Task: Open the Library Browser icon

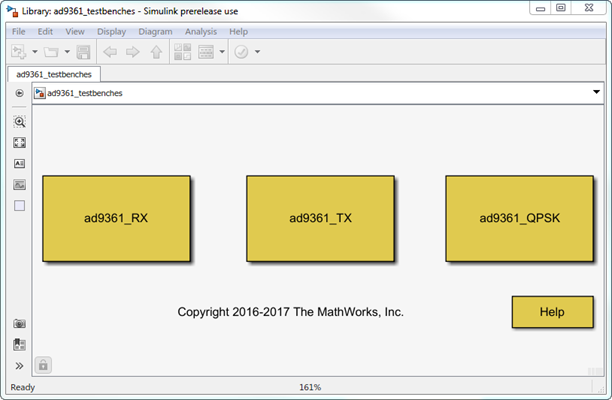Action: (x=183, y=52)
